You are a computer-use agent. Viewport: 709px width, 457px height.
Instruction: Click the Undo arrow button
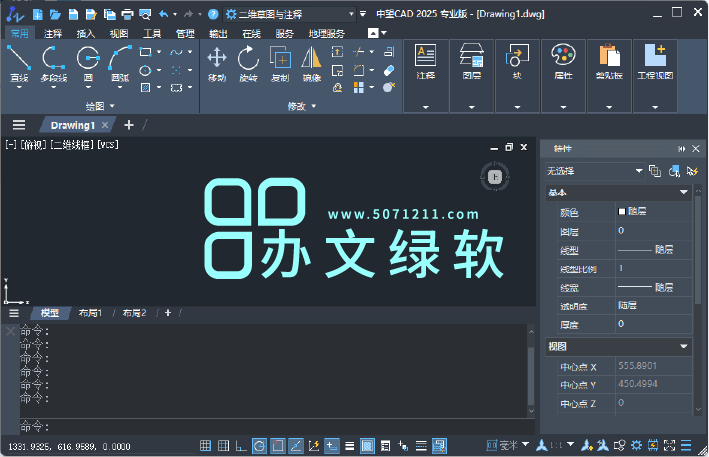(163, 14)
